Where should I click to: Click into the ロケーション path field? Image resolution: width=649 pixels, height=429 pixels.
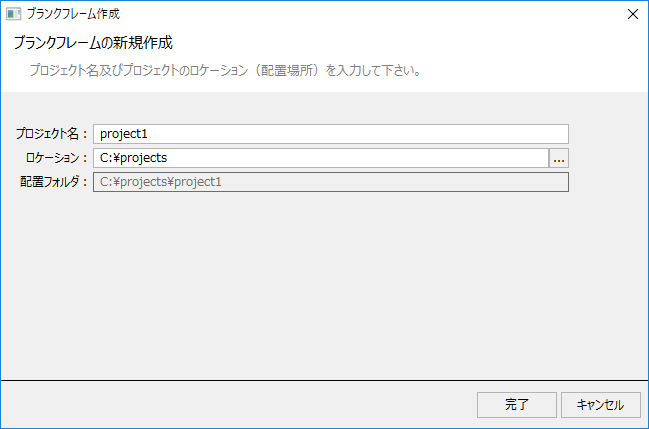[320, 158]
